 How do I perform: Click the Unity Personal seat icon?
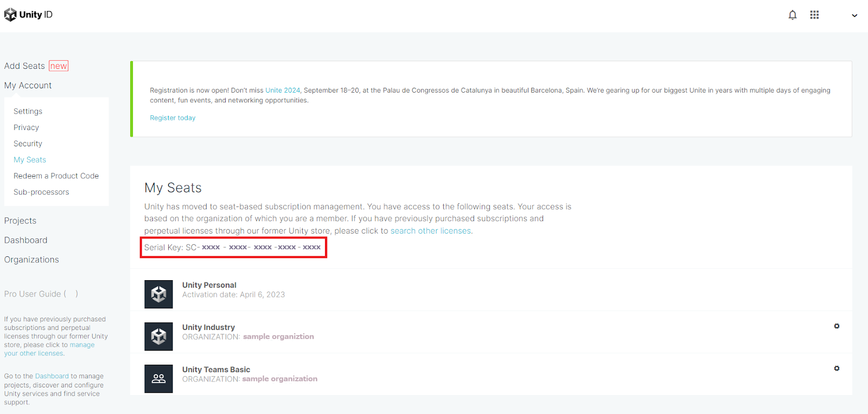point(158,294)
